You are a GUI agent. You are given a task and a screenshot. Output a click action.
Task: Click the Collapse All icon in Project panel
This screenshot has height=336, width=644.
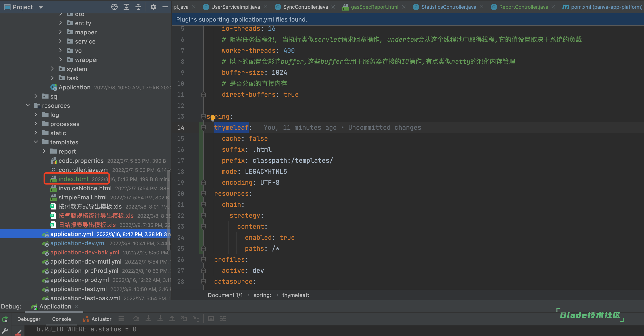pos(138,7)
